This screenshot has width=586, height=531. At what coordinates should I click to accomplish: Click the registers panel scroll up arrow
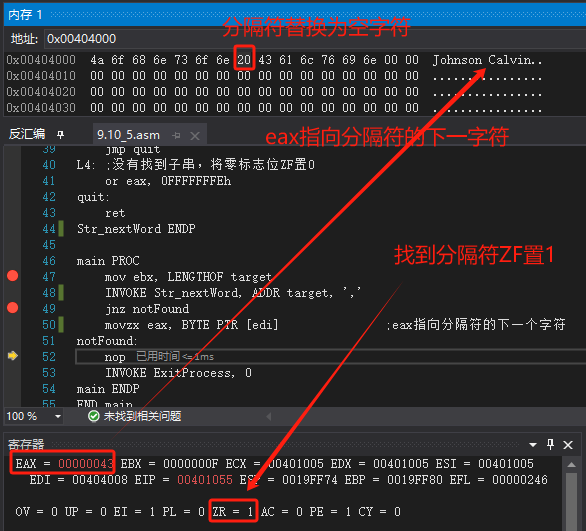pos(571,464)
